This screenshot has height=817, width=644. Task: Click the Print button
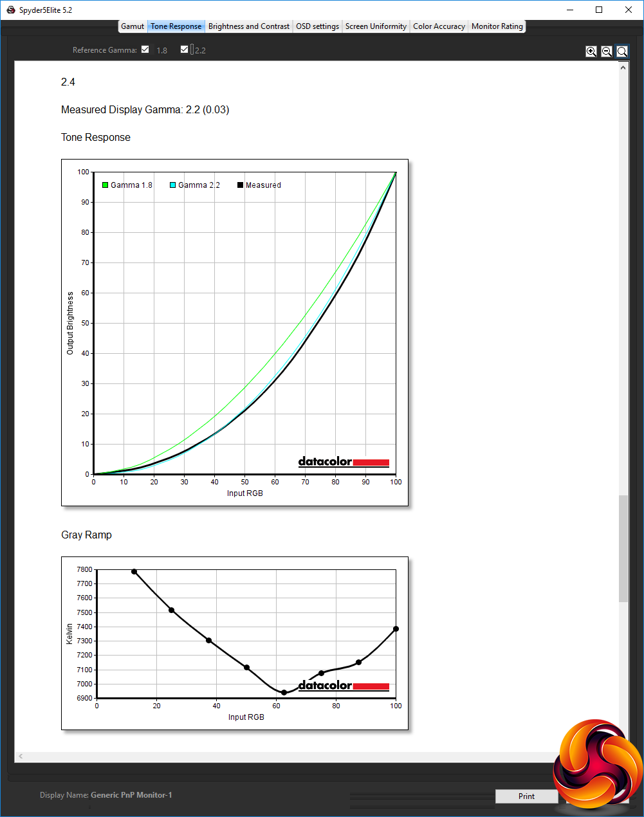[526, 796]
